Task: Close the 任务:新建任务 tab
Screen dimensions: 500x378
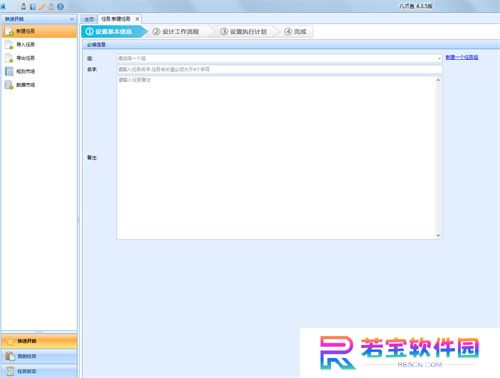Action: tap(137, 19)
